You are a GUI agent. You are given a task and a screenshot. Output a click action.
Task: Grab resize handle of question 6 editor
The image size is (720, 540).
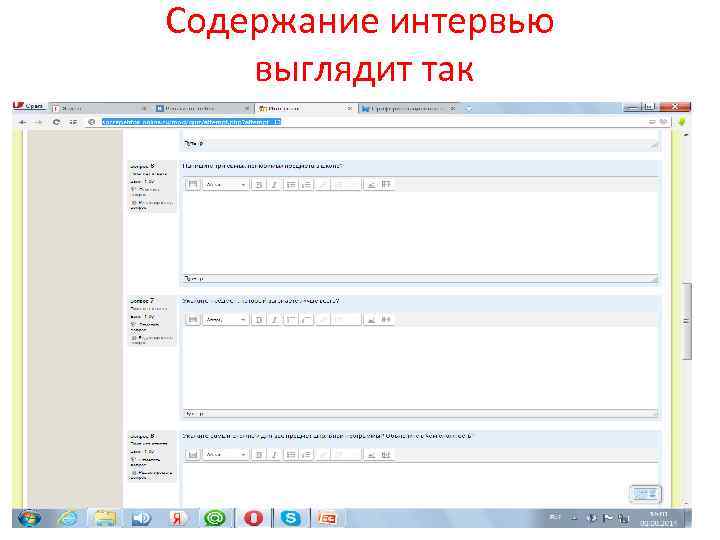[x=654, y=279]
